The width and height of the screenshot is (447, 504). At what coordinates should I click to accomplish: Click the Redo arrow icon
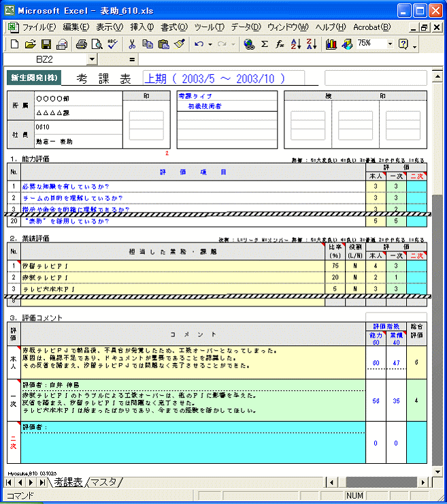(x=222, y=44)
